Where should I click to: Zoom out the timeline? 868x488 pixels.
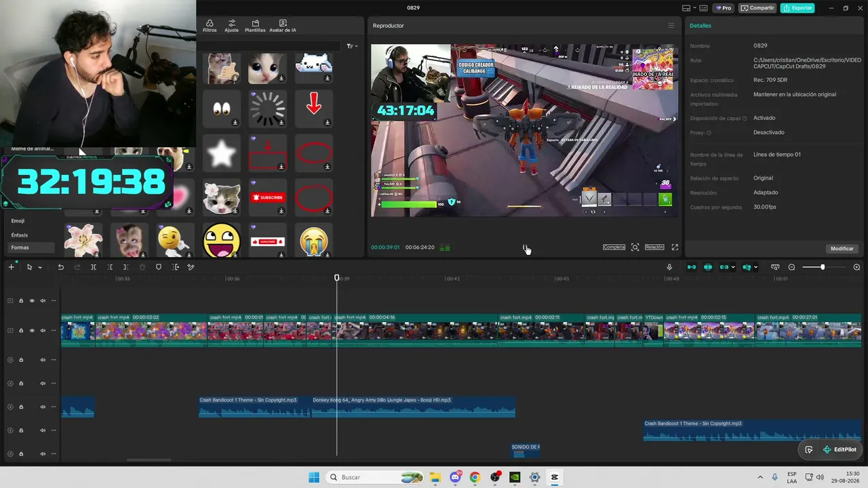[791, 267]
